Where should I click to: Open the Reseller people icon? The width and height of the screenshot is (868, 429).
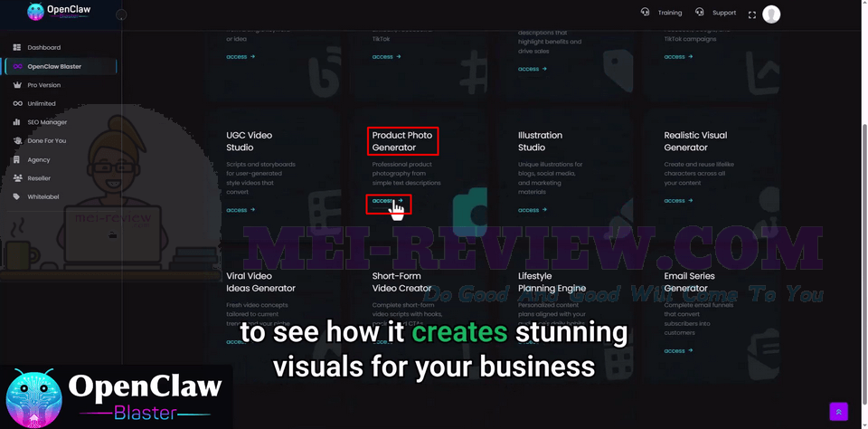(16, 178)
